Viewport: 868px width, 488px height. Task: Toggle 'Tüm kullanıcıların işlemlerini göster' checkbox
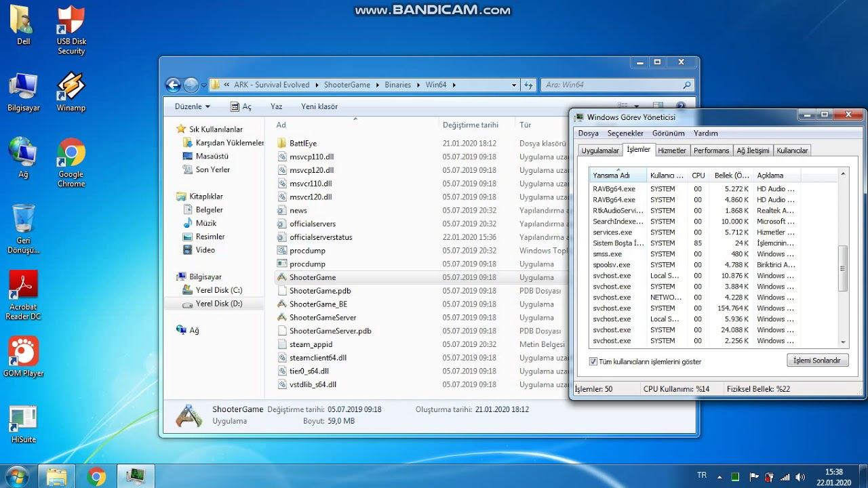593,361
